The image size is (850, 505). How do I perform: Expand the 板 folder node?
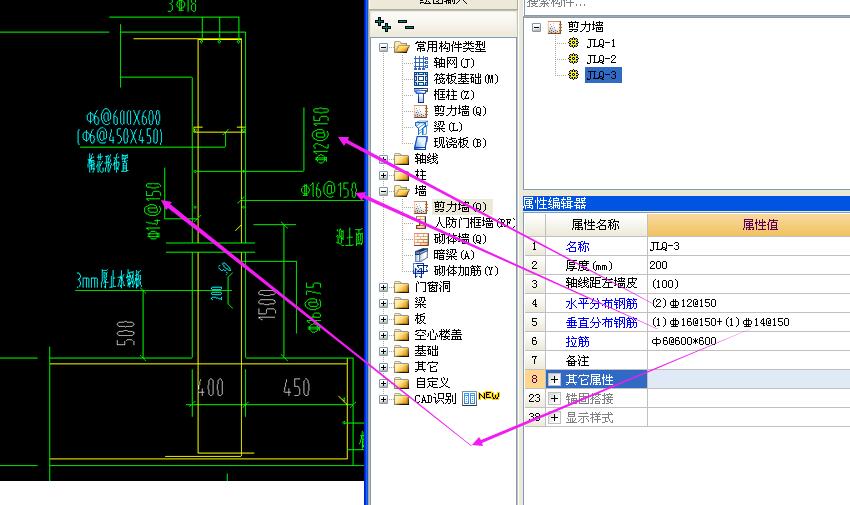[383, 319]
